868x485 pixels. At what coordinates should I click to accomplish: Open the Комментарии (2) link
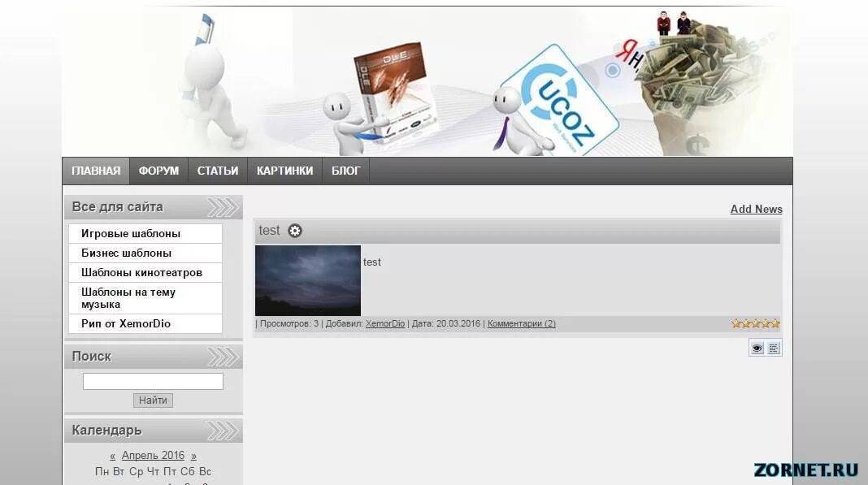tap(522, 324)
